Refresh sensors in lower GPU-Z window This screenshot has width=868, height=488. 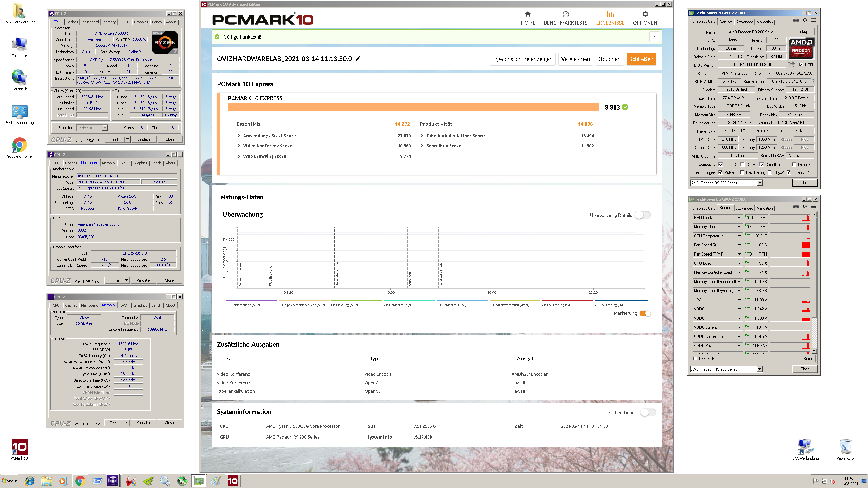(805, 207)
